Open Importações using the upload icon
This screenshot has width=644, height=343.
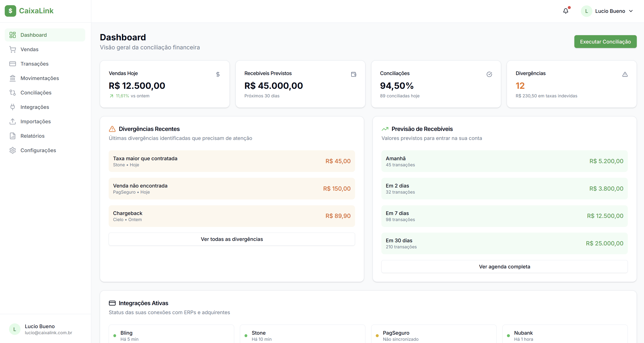(x=12, y=121)
